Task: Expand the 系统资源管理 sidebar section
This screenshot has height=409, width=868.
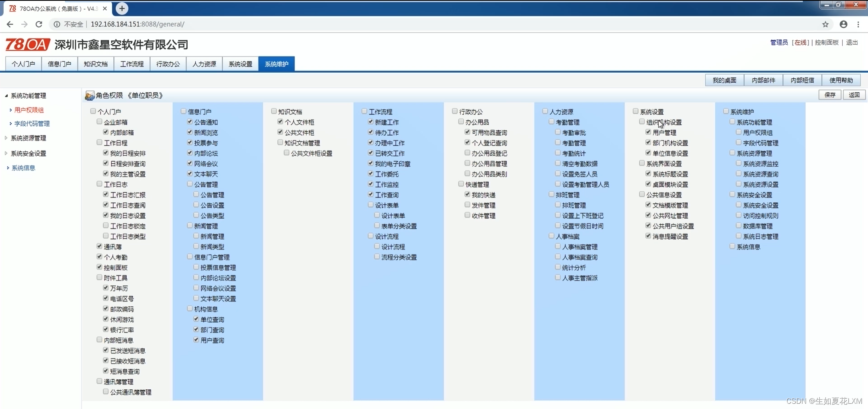Action: pos(6,138)
